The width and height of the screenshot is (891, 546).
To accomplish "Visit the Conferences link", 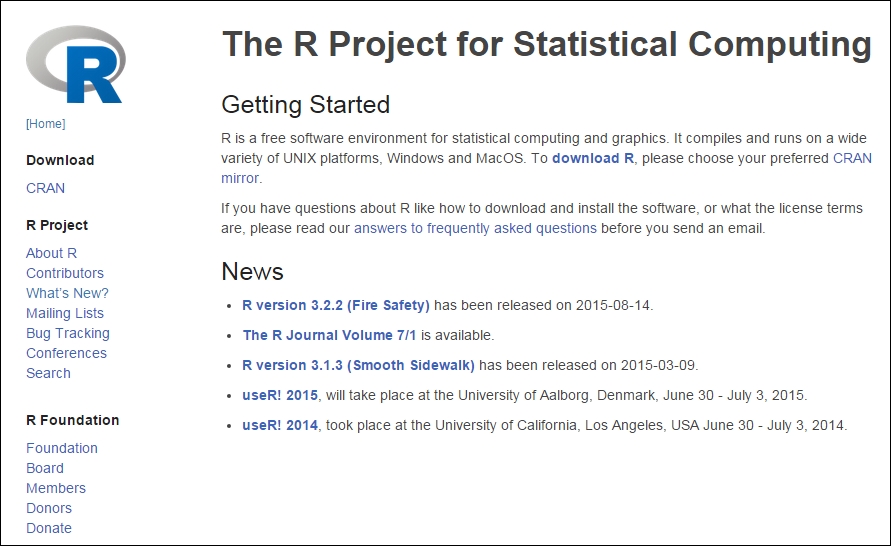I will (66, 353).
